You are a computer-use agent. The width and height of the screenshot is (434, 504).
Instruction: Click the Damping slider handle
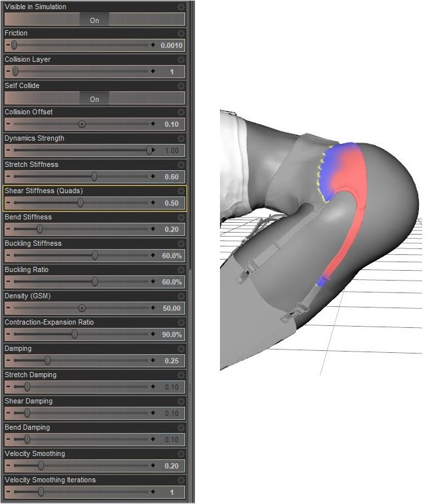47,360
